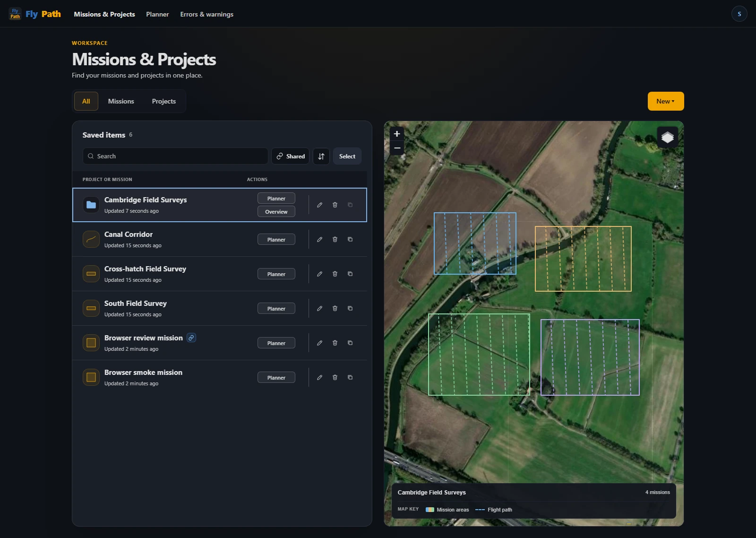This screenshot has width=756, height=538.
Task: Edit the Canal Corridor mission
Action: tap(320, 239)
